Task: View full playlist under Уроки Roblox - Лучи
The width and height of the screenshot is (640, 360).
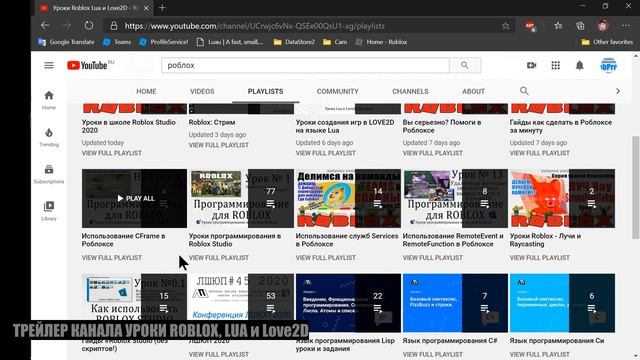Action: click(539, 258)
